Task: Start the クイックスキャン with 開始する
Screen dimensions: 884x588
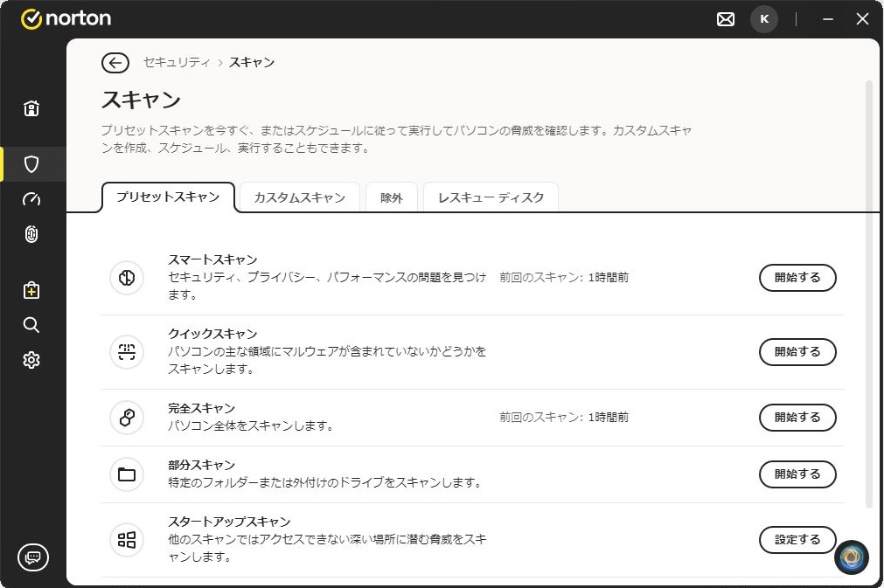Action: click(797, 352)
